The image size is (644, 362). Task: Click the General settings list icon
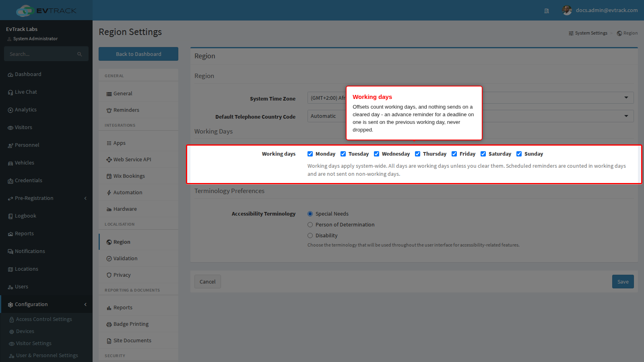109,94
